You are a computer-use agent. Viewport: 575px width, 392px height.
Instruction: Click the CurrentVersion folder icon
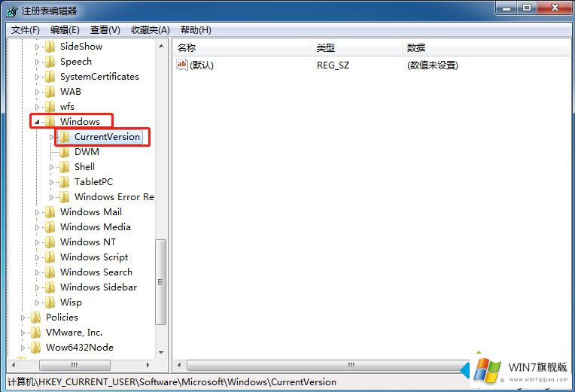tap(64, 137)
